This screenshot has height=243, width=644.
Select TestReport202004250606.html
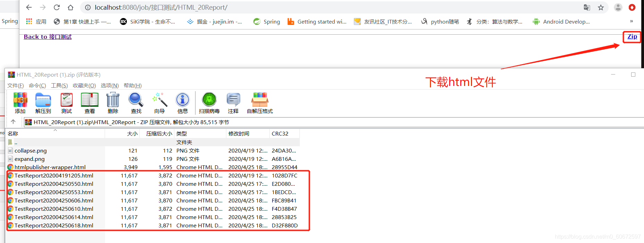pyautogui.click(x=153, y=200)
